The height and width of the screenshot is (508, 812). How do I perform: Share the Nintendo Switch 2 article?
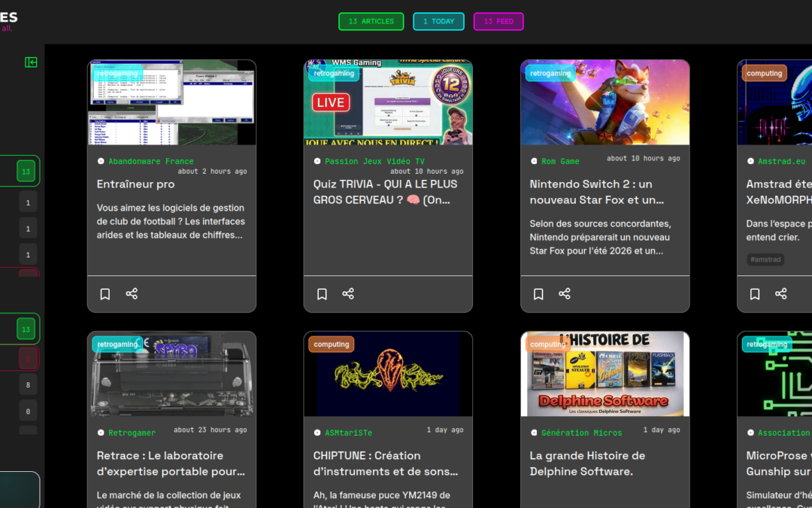pyautogui.click(x=565, y=294)
